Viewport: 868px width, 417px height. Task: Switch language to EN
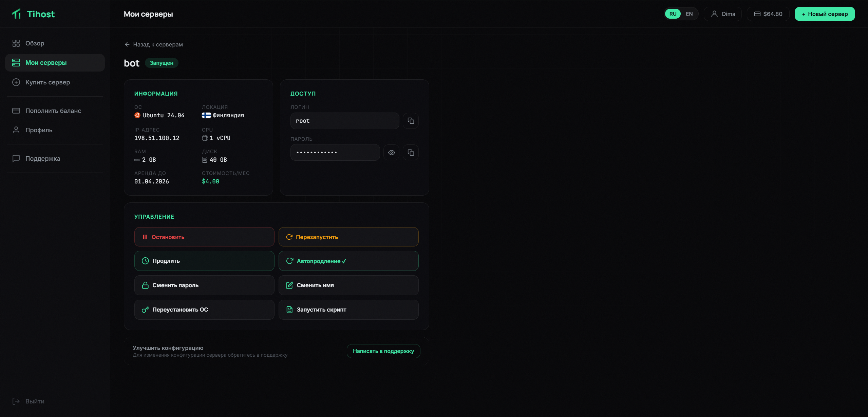[x=689, y=14]
